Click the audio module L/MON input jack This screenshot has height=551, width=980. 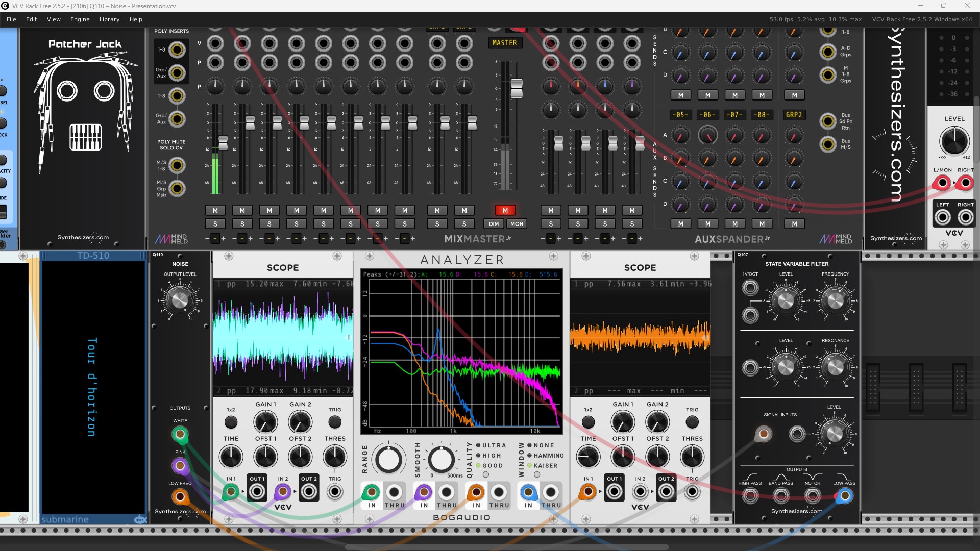(x=942, y=183)
